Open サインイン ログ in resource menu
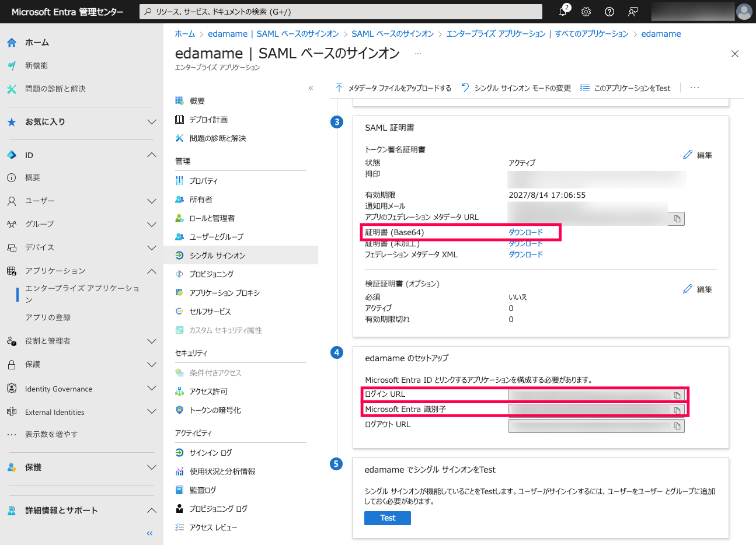The height and width of the screenshot is (545, 756). point(210,453)
